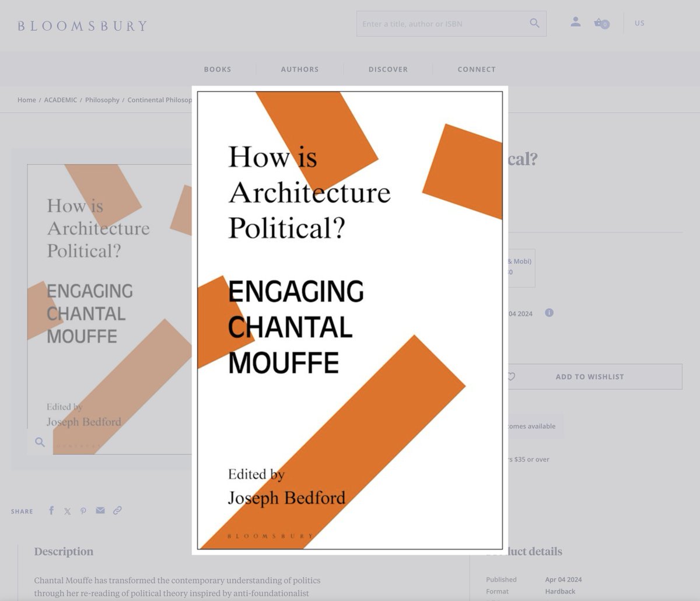Open the publication date info tooltip
The width and height of the screenshot is (700, 601).
548,313
